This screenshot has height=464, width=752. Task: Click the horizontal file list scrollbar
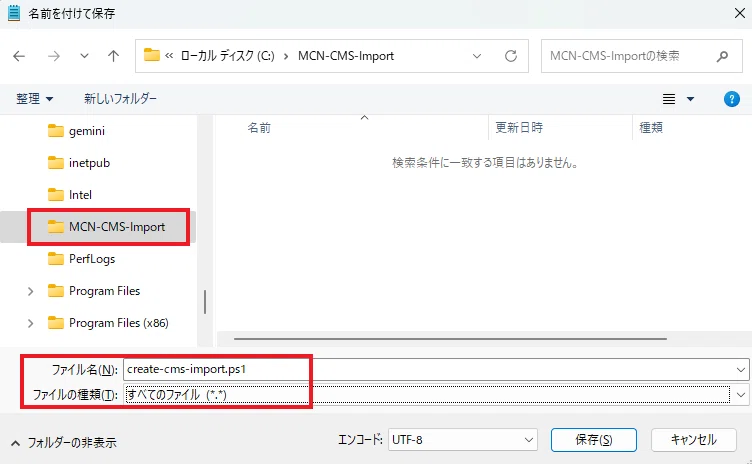click(450, 339)
